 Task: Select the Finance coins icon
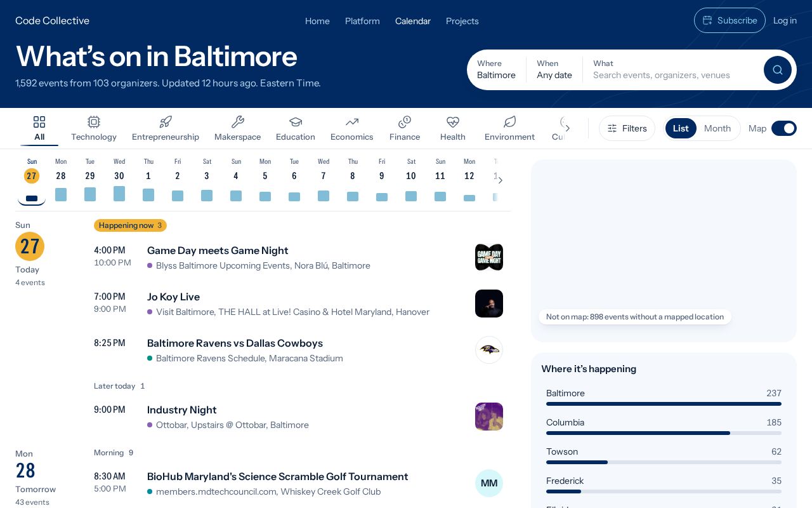click(x=405, y=122)
